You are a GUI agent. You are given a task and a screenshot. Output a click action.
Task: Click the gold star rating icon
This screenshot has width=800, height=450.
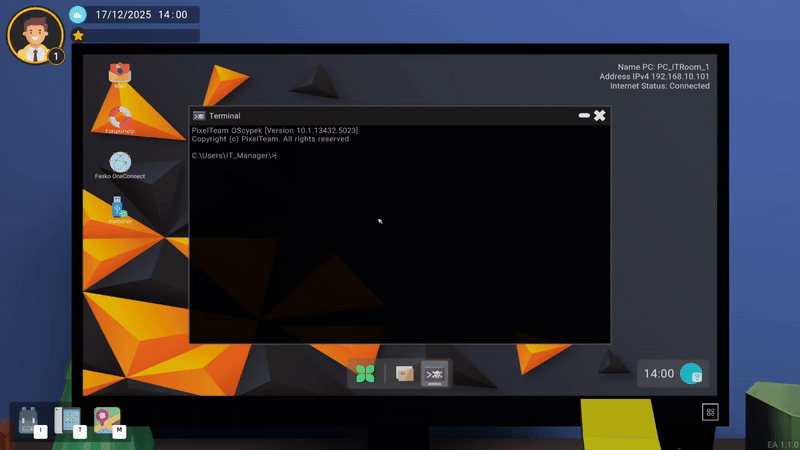pos(78,35)
